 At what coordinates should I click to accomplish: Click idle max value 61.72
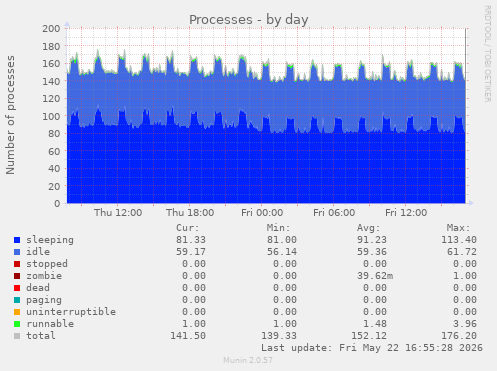(x=462, y=252)
